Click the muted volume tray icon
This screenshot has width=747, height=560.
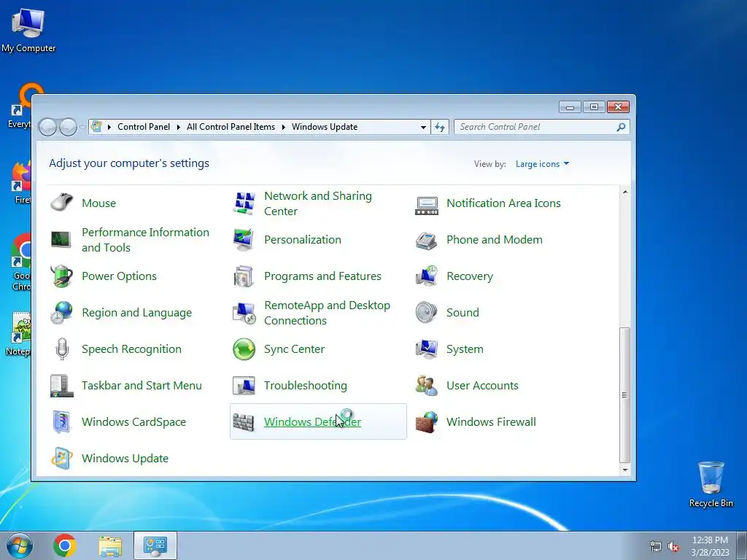tap(673, 547)
